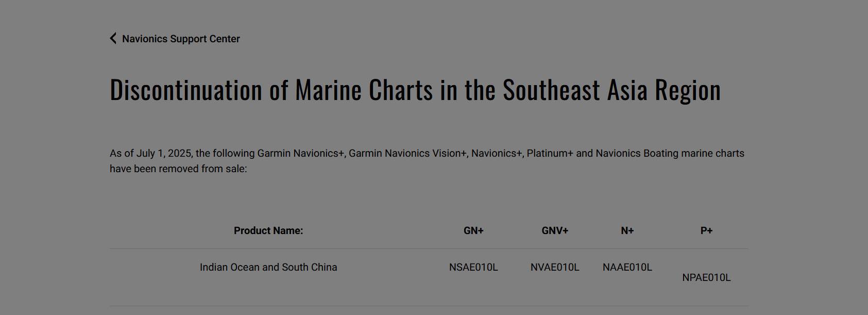Viewport: 868px width, 315px height.
Task: Click the word "Platinum+" in the paragraph
Action: [x=550, y=154]
